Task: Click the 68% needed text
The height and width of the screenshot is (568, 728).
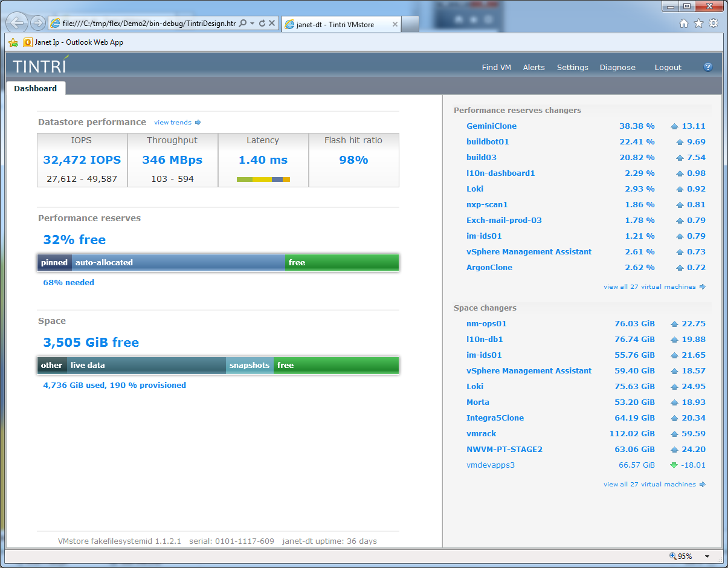Action: (x=69, y=283)
